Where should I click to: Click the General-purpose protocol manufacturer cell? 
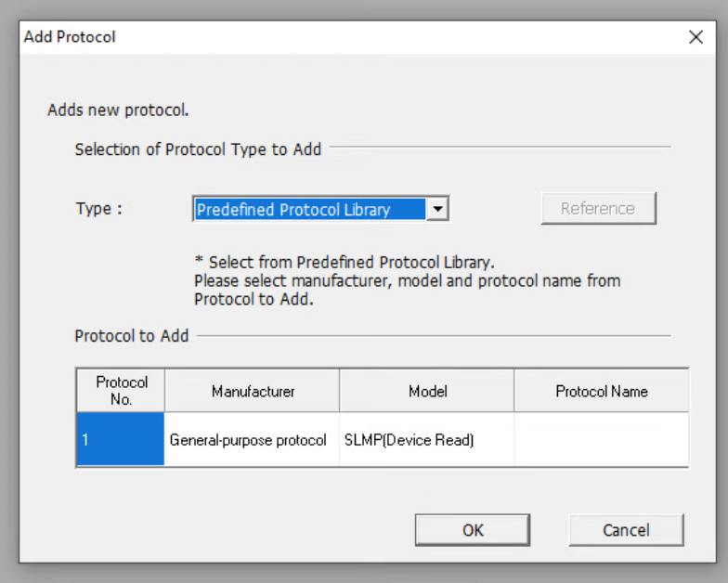(252, 439)
